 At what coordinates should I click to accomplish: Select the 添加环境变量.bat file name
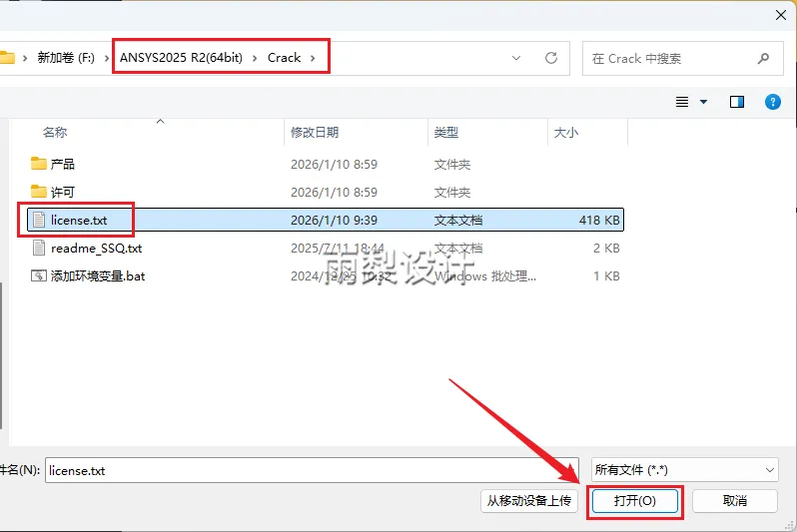coord(98,275)
